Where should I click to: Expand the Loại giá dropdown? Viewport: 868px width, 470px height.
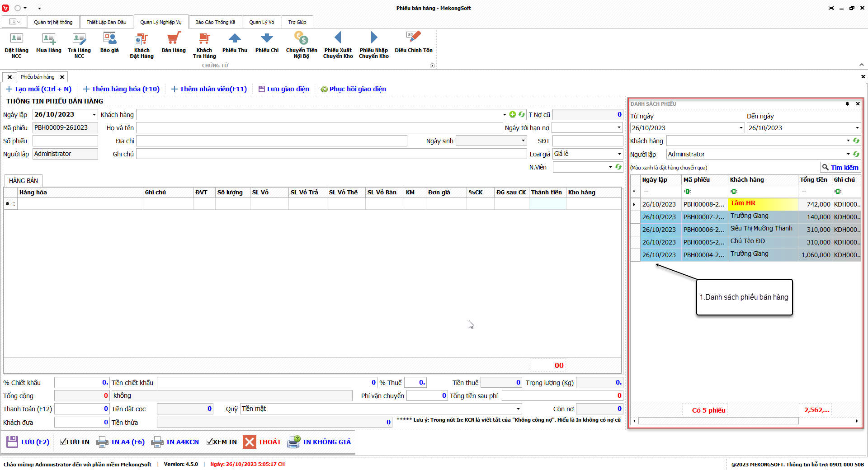(619, 154)
